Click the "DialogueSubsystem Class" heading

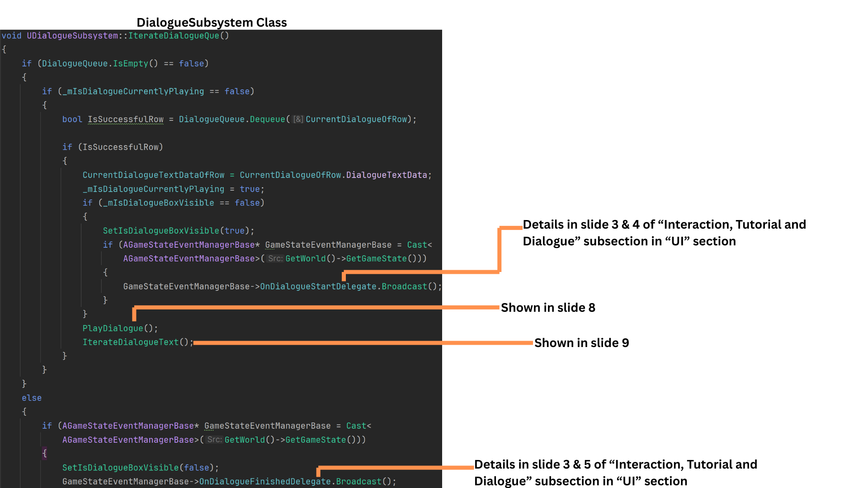(x=212, y=23)
